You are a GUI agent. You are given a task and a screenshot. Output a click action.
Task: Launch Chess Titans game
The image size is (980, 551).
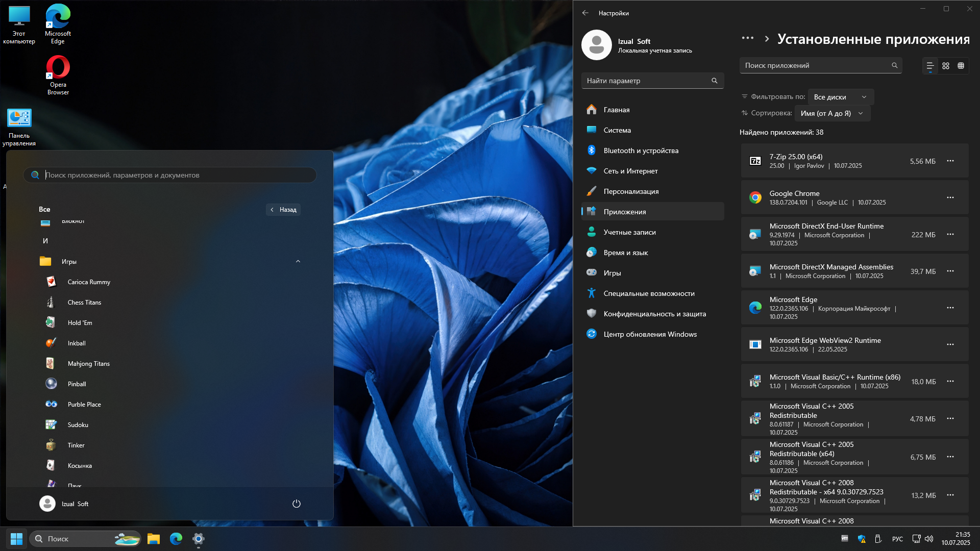click(170, 303)
